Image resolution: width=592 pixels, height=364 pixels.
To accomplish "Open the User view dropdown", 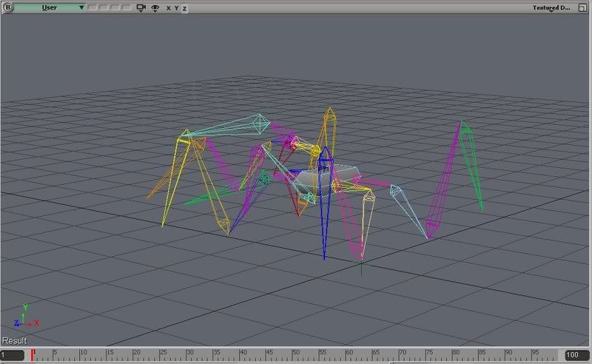I will [x=49, y=7].
